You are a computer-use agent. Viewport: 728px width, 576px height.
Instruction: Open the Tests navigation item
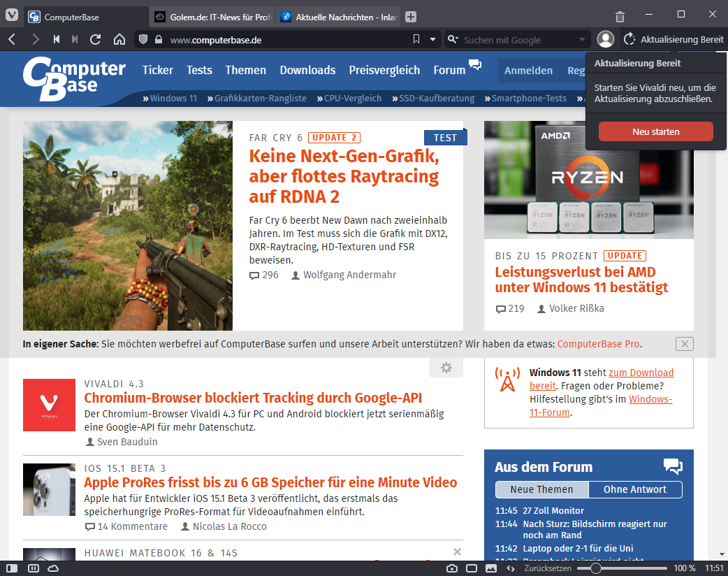199,70
